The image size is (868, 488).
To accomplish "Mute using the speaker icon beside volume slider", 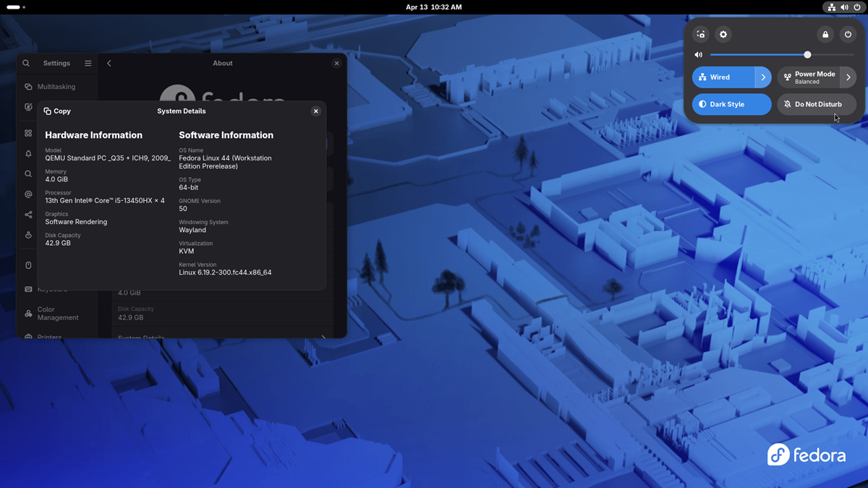I will (699, 55).
